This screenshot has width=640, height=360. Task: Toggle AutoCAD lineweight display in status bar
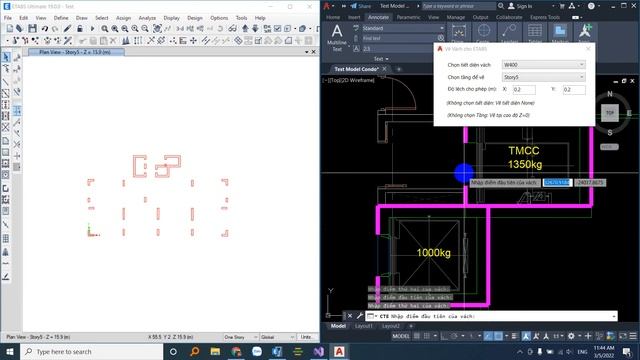tap(514, 336)
